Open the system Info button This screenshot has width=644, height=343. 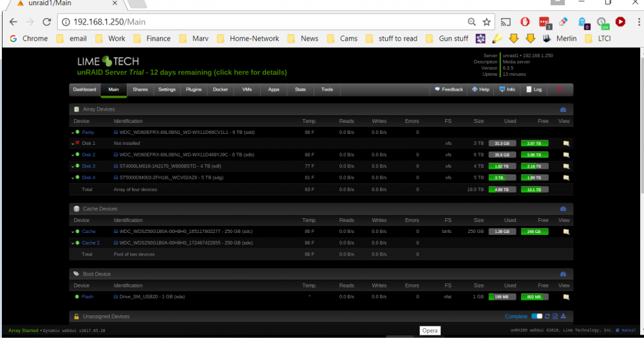click(x=507, y=89)
